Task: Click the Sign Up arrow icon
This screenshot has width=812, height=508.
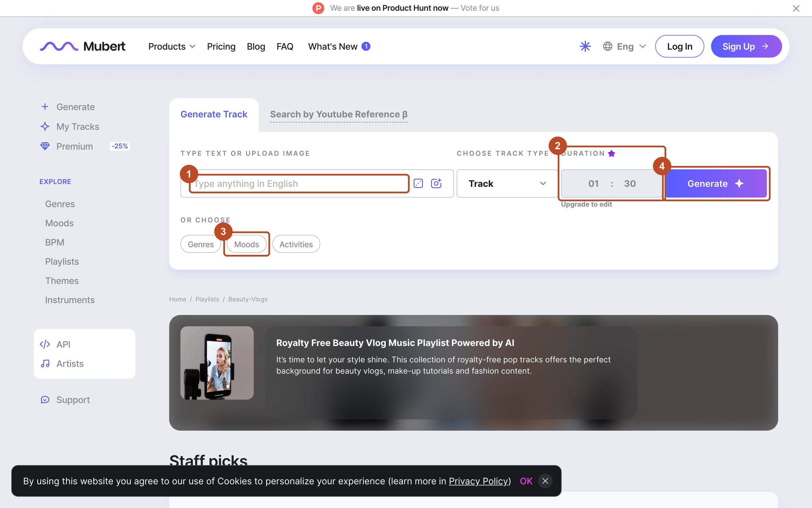Action: click(x=765, y=46)
